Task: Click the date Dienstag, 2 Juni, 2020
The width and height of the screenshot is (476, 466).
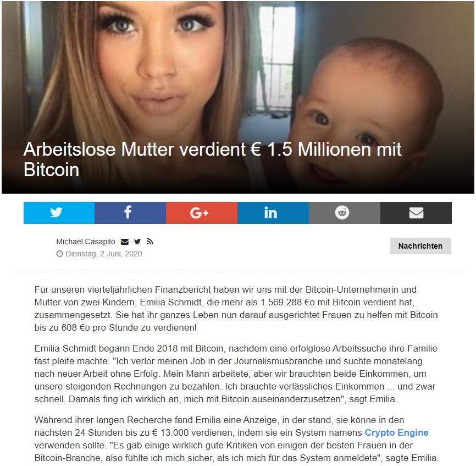Action: (104, 254)
